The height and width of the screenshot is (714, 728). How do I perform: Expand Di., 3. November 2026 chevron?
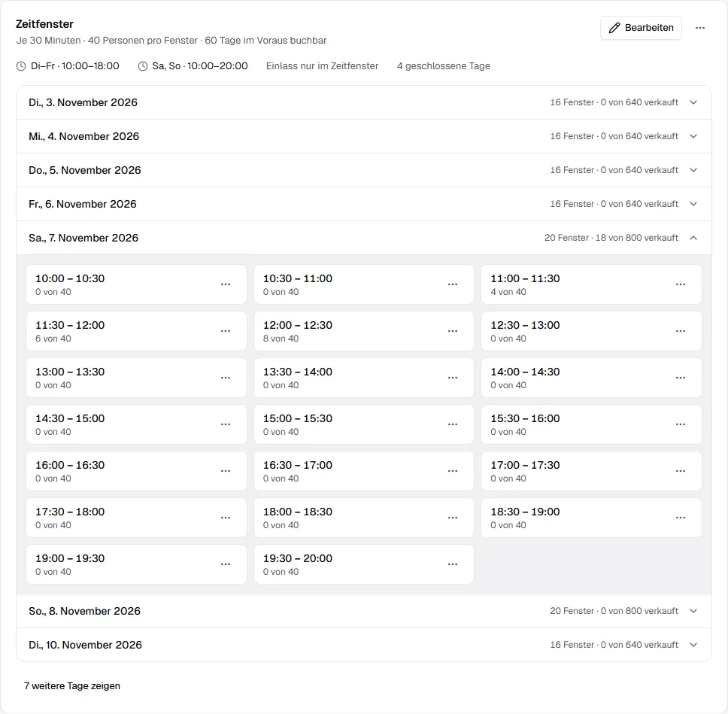tap(693, 102)
